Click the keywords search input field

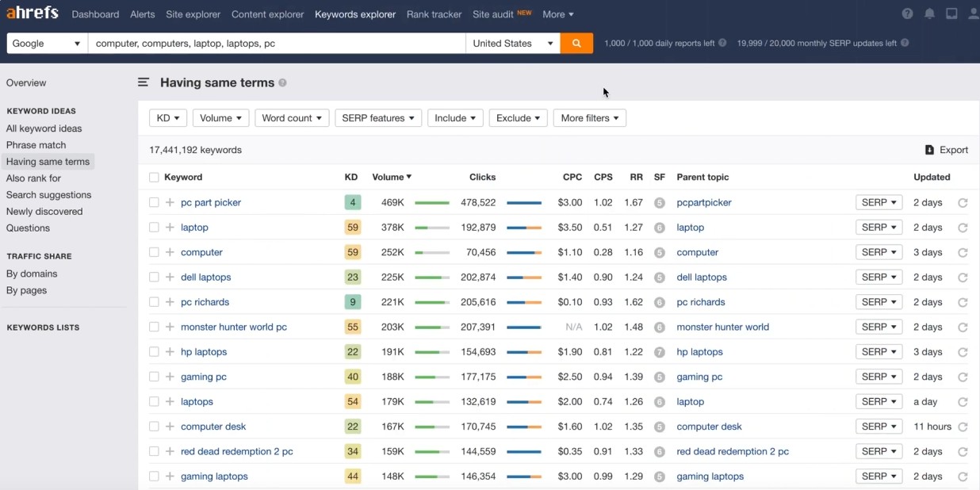276,44
